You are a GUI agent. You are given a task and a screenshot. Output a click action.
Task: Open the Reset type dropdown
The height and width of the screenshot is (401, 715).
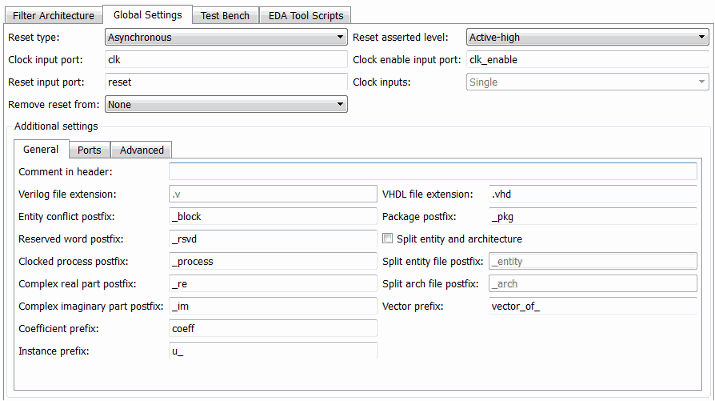point(225,38)
